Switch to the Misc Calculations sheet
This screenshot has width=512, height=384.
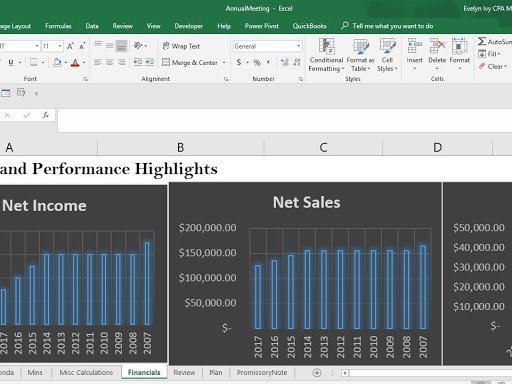86,372
